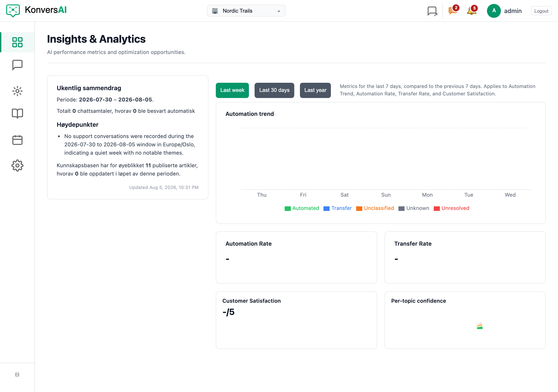
Task: Click the Per-topic confidence title
Action: coord(418,301)
